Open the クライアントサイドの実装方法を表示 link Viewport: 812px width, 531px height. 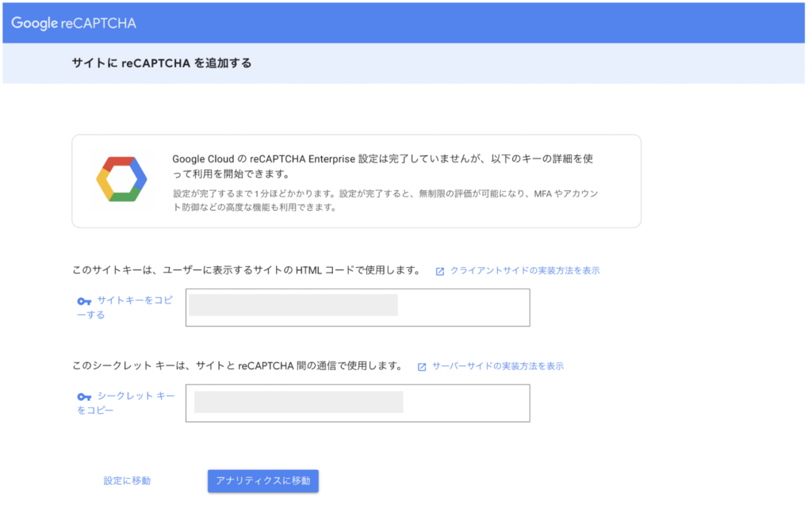coord(525,270)
